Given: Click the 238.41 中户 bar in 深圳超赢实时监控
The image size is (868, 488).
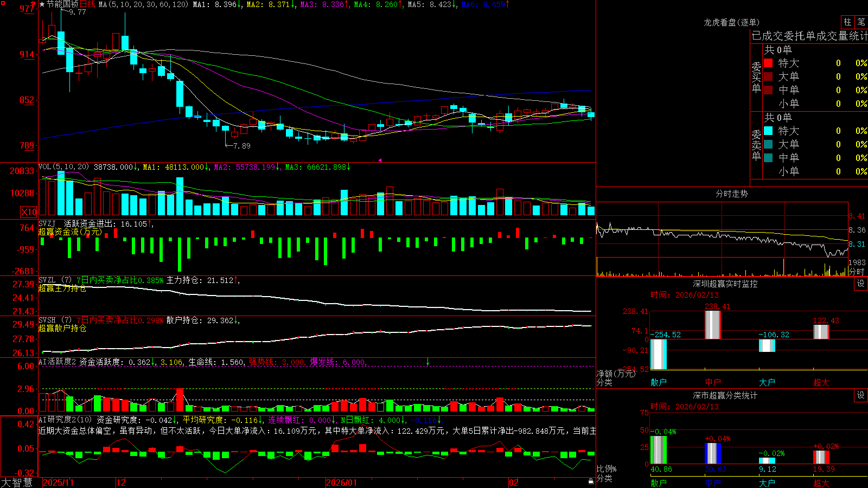Looking at the screenshot, I should pos(713,325).
